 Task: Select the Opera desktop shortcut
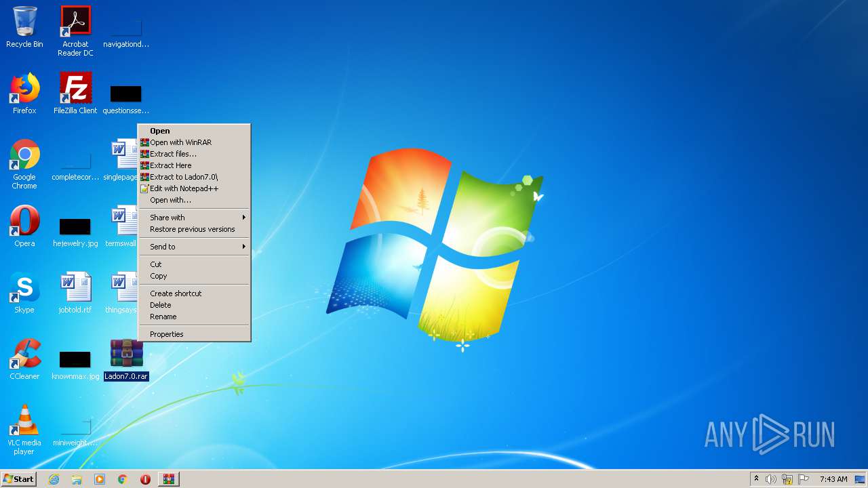24,226
